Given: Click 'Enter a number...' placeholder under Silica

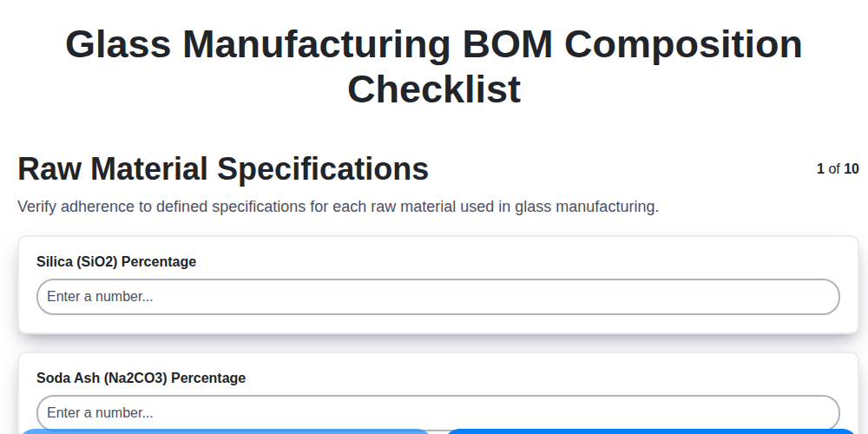Looking at the screenshot, I should 100,297.
